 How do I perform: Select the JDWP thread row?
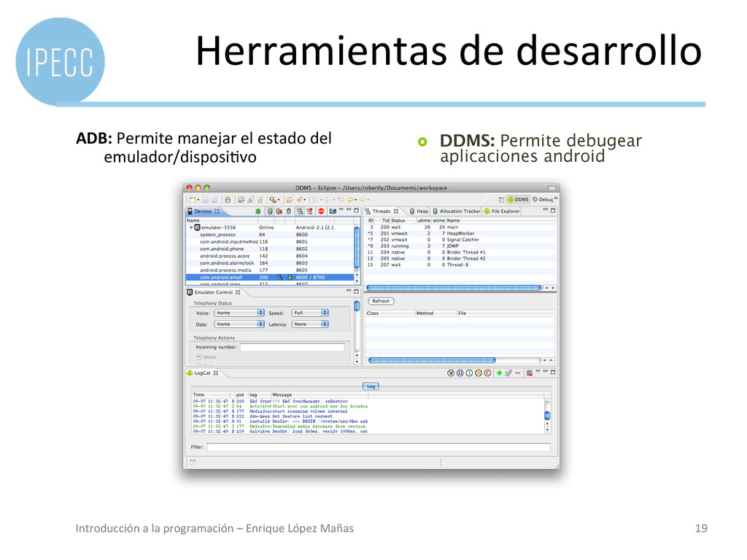pos(461,246)
